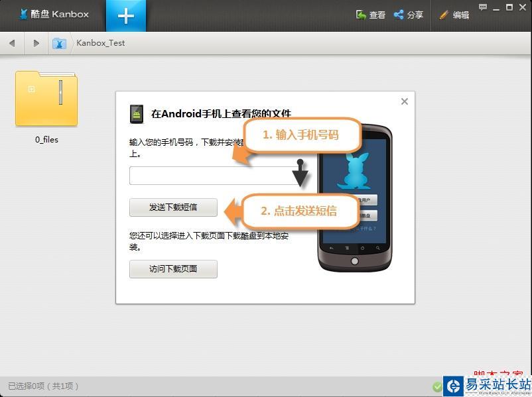
Task: Click the back navigation arrow
Action: click(x=12, y=42)
